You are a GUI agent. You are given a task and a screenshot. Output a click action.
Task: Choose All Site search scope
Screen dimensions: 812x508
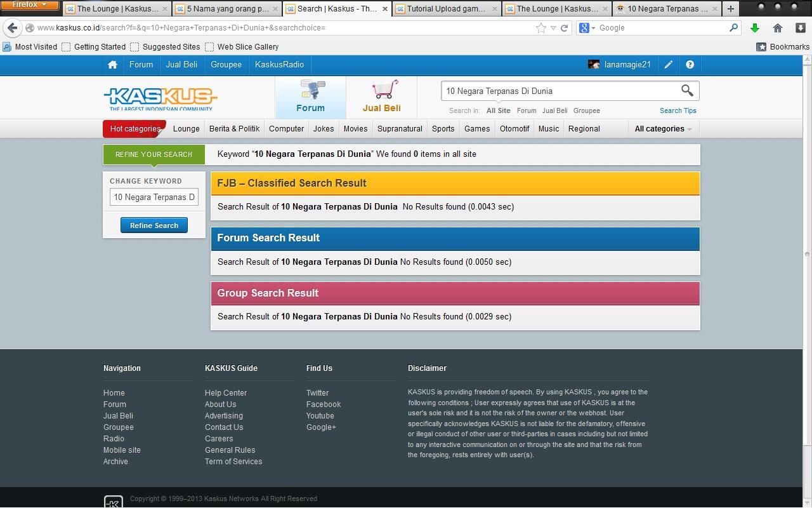click(498, 110)
